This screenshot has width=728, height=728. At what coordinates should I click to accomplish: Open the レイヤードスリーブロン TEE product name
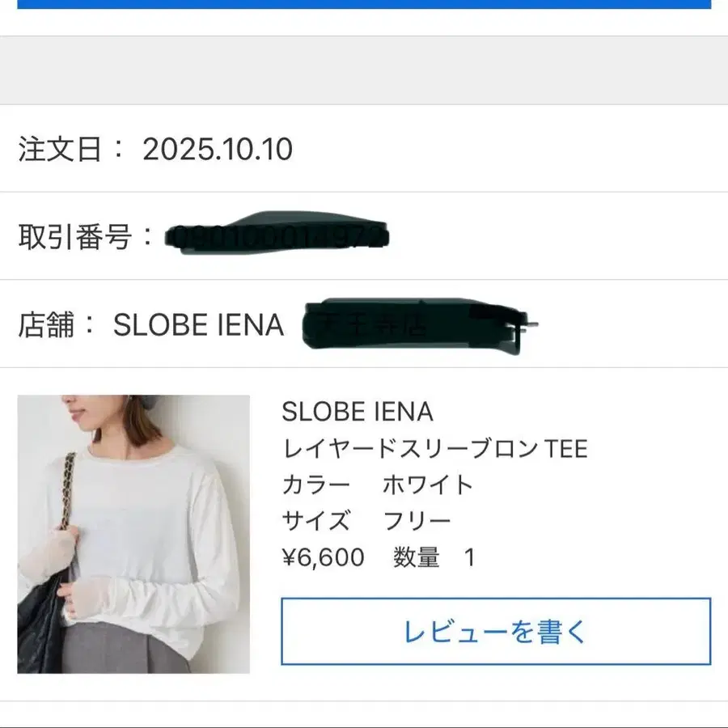pos(434,447)
